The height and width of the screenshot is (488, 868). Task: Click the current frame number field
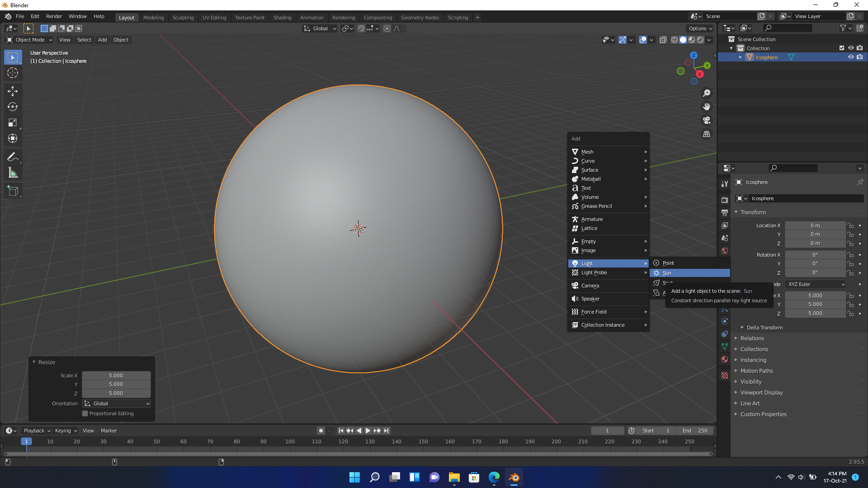[x=607, y=431]
